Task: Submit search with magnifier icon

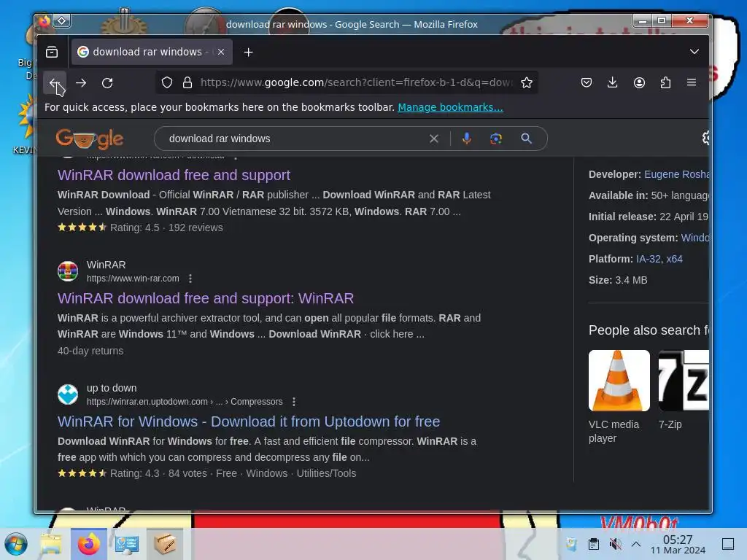Action: click(x=527, y=139)
